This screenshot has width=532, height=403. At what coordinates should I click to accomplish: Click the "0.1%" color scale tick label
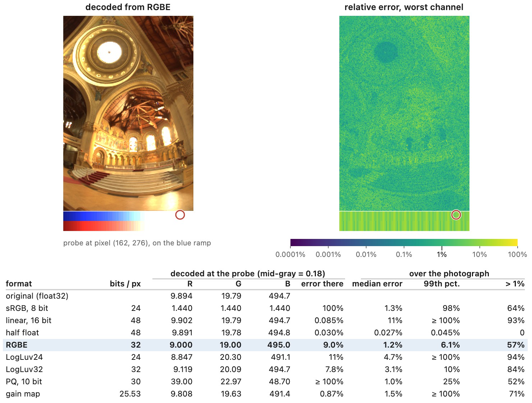[404, 254]
